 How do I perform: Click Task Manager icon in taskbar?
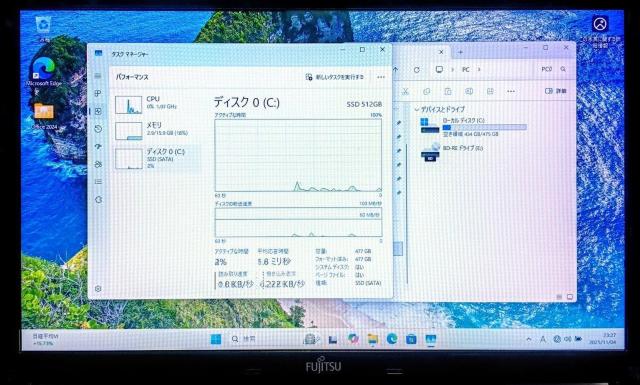pos(431,339)
